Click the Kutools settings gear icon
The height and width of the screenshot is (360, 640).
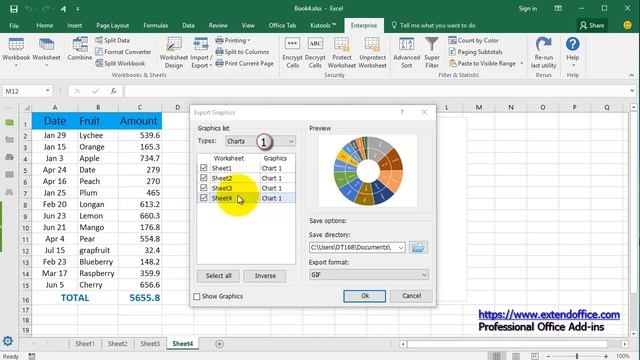click(x=8, y=341)
